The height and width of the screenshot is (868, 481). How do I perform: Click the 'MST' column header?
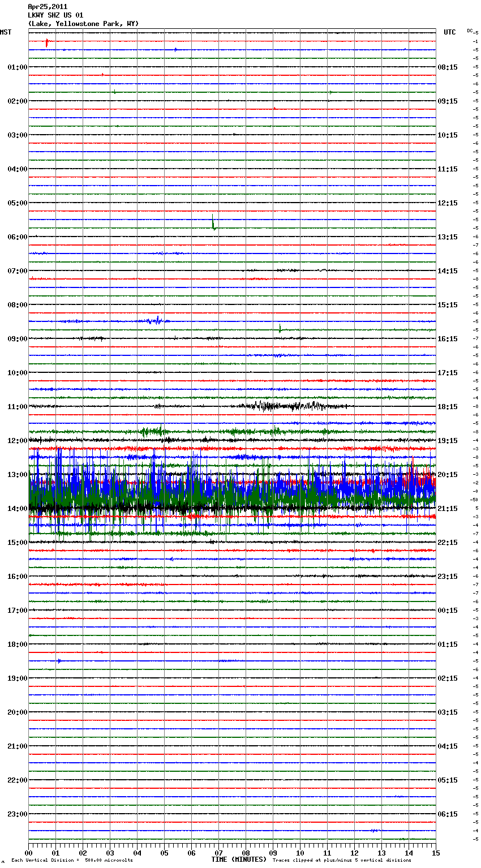(6, 32)
